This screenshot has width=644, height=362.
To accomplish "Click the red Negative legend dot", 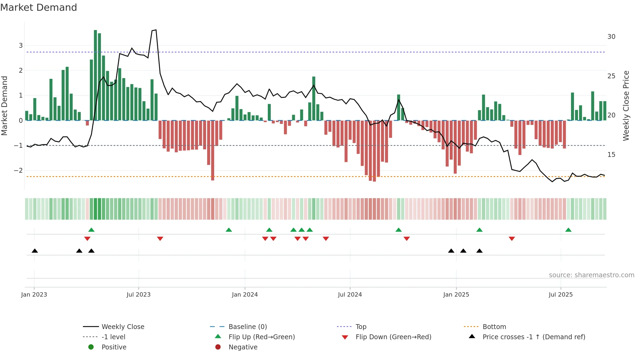I will [x=218, y=347].
